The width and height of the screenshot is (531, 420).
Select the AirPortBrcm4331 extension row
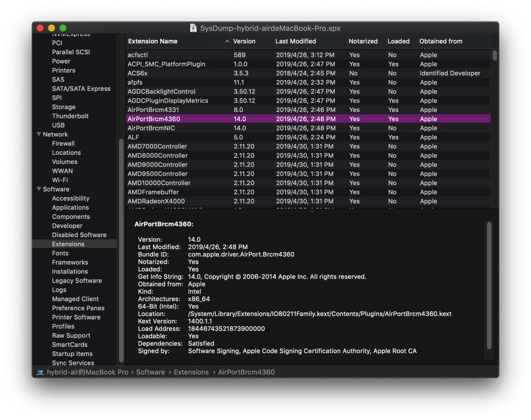[x=308, y=110]
